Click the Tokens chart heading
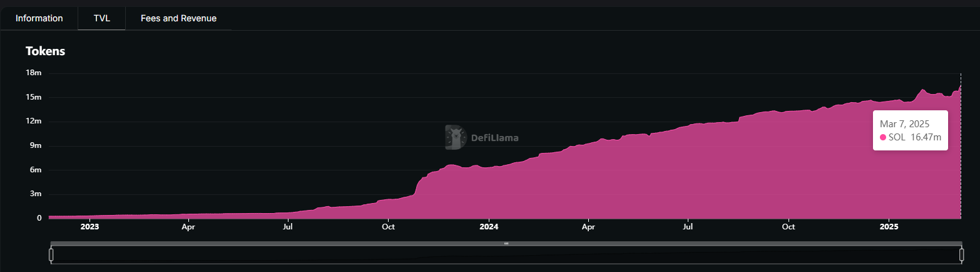The image size is (980, 272). (x=45, y=51)
